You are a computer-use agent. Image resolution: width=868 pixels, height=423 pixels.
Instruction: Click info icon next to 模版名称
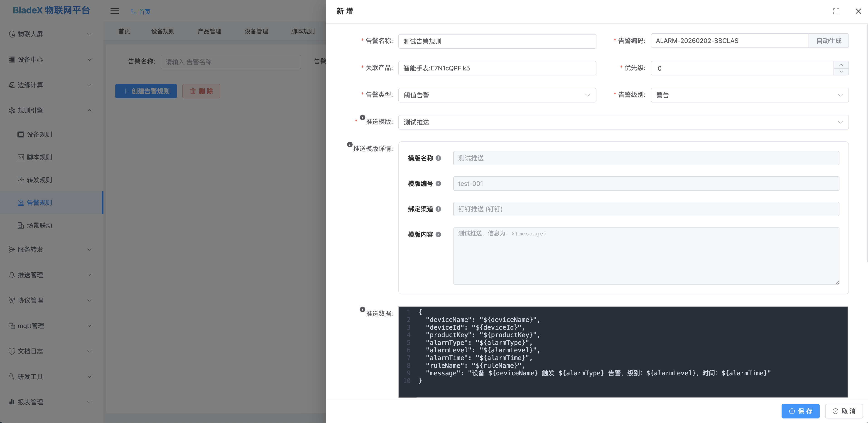[438, 158]
